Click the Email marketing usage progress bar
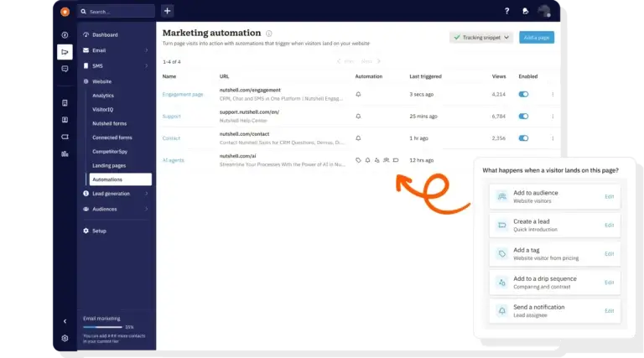This screenshot has width=644, height=358. coord(102,327)
